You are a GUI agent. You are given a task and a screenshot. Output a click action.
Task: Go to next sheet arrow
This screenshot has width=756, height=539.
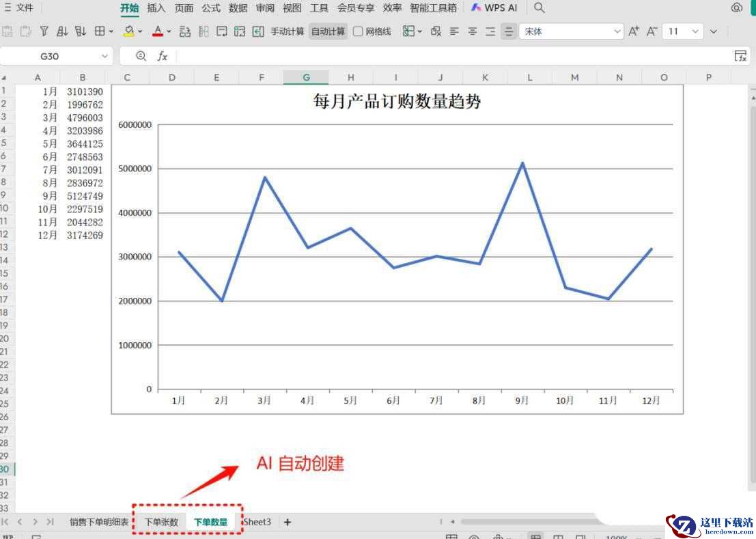pyautogui.click(x=36, y=522)
